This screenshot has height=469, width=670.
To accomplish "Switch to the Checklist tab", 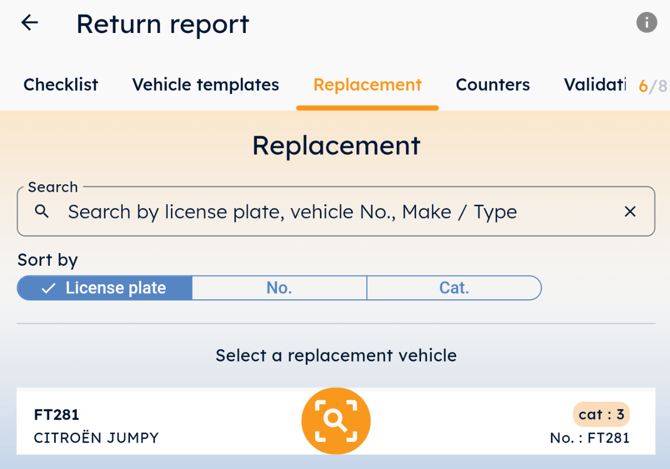I will coord(61,85).
